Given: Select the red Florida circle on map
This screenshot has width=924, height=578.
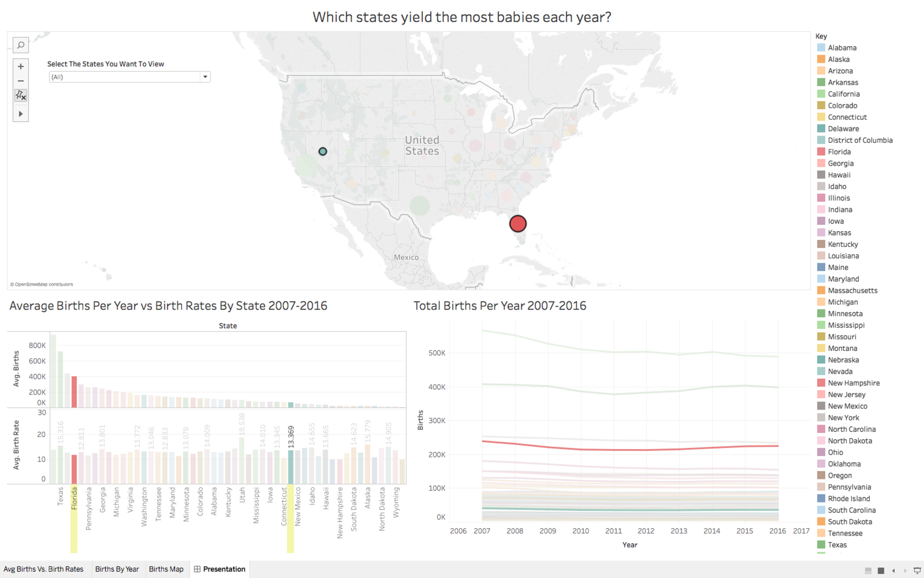Looking at the screenshot, I should [x=517, y=224].
